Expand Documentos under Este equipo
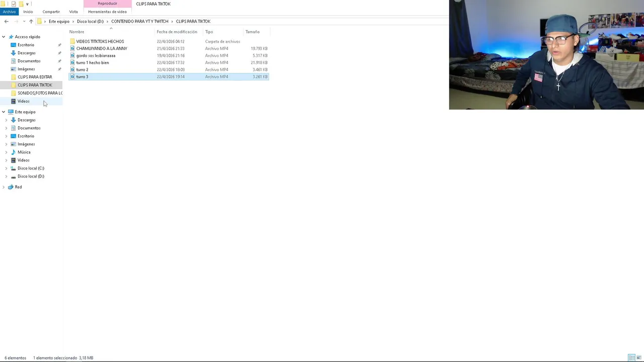Image resolution: width=644 pixels, height=362 pixels. point(6,128)
